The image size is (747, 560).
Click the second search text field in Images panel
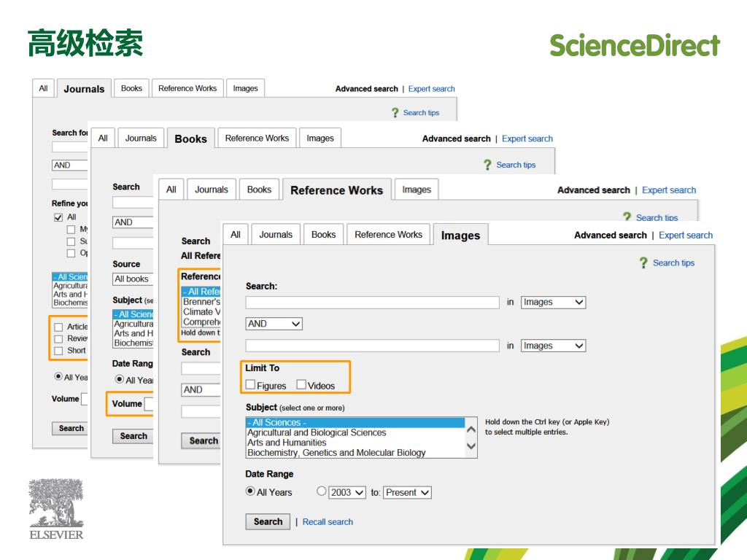(373, 346)
